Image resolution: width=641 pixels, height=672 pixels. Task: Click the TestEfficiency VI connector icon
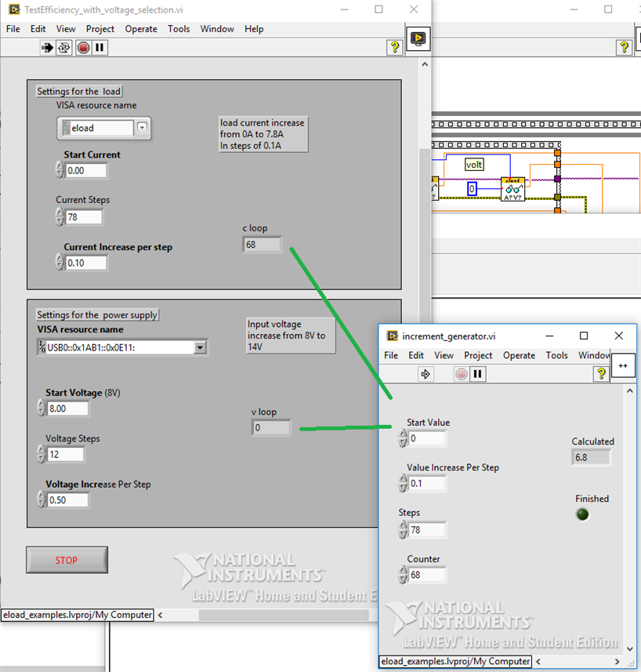tap(418, 38)
